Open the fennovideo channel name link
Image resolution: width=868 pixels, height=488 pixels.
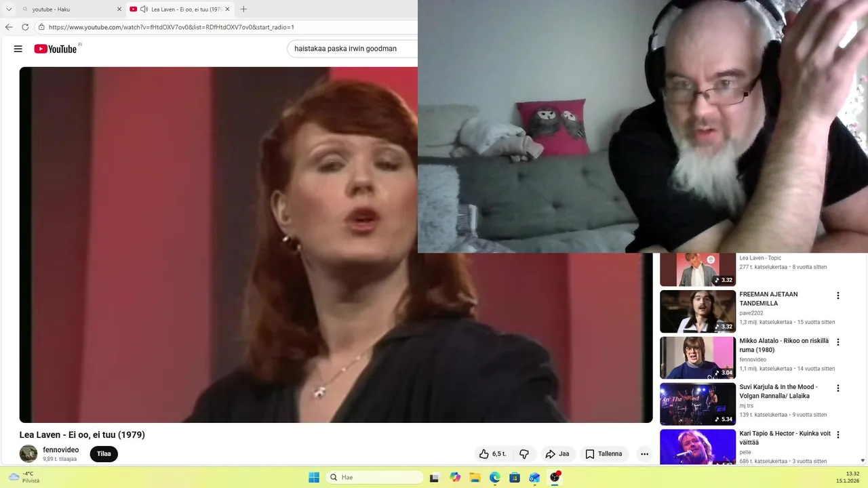click(x=61, y=450)
